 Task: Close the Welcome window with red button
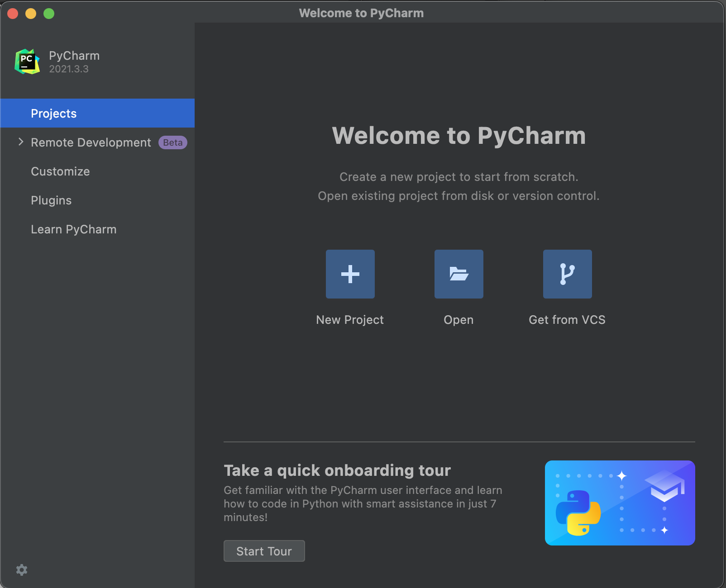tap(13, 14)
